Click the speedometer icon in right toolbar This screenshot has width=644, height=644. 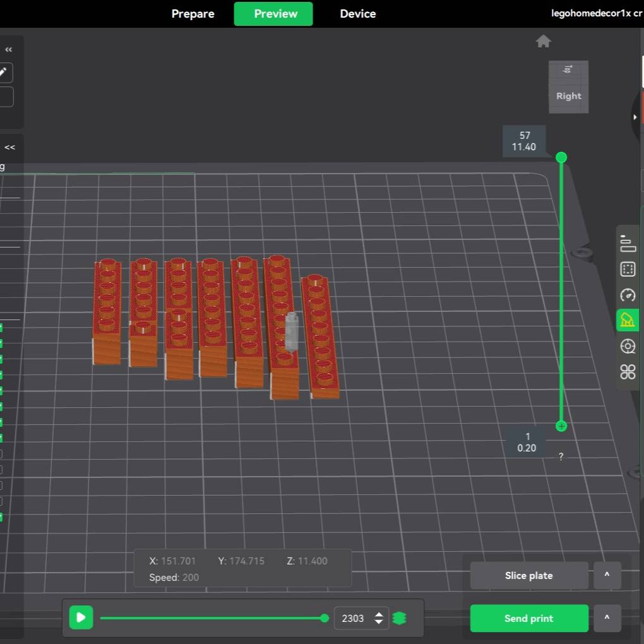click(x=628, y=295)
